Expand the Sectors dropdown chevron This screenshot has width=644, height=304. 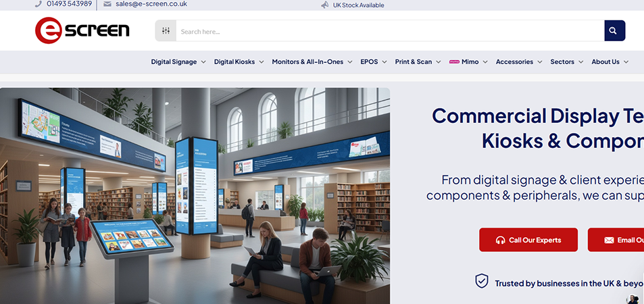(580, 62)
